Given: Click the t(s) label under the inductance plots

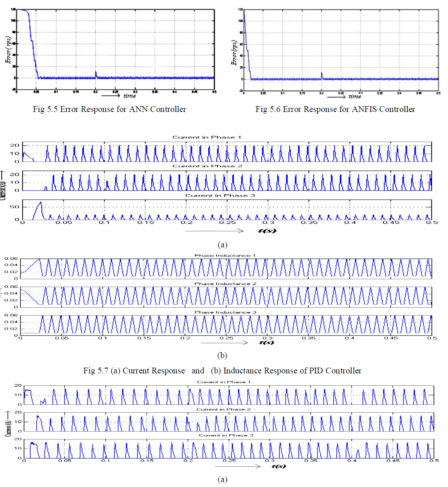Looking at the screenshot, I should pyautogui.click(x=267, y=342).
